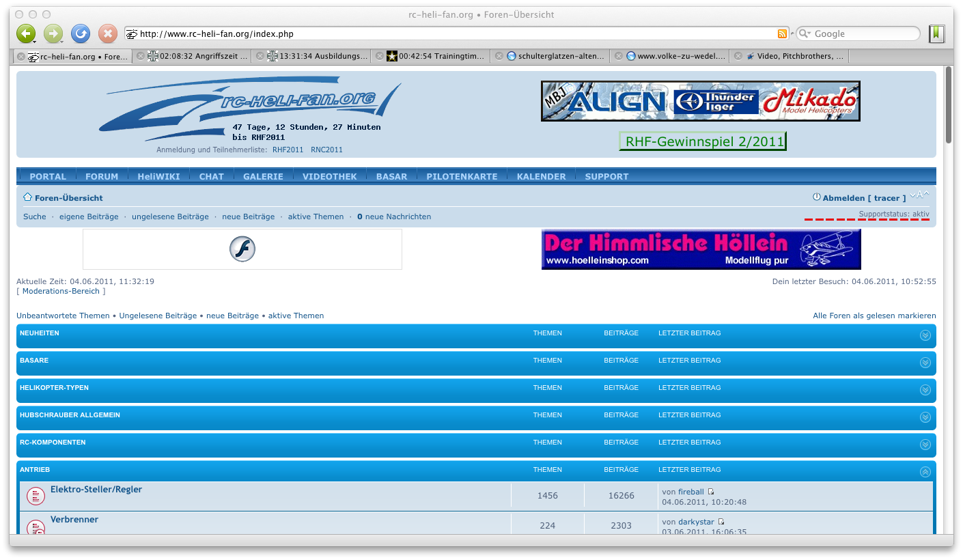Open the RHF2011 registration link
The width and height of the screenshot is (963, 560).
(288, 150)
